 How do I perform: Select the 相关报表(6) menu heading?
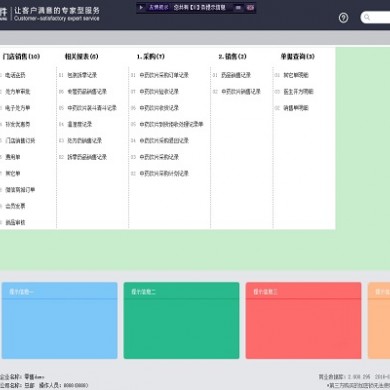tap(81, 56)
